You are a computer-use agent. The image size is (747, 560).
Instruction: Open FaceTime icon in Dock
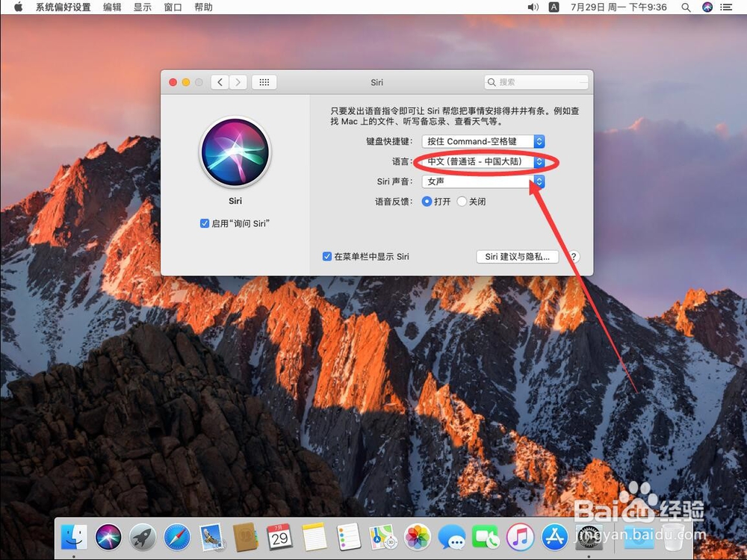click(486, 537)
